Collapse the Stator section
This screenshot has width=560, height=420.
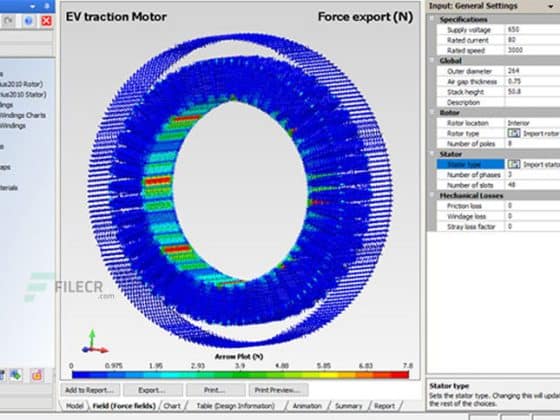pos(432,154)
